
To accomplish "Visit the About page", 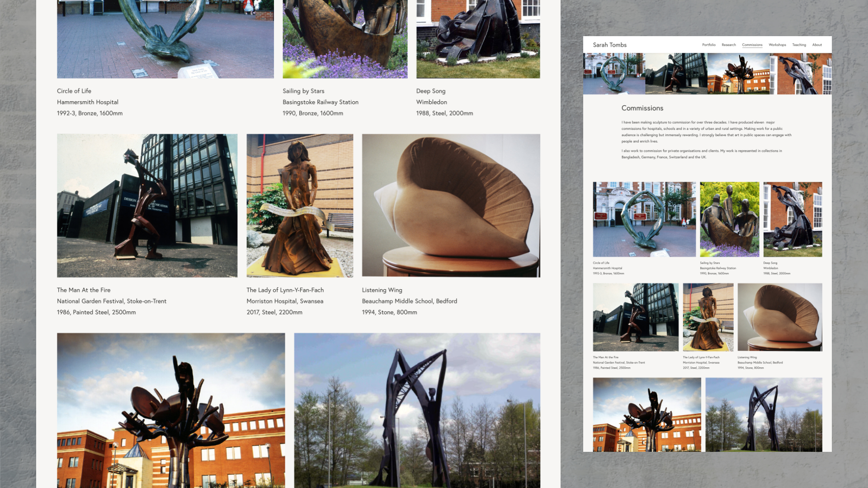I will click(x=817, y=45).
